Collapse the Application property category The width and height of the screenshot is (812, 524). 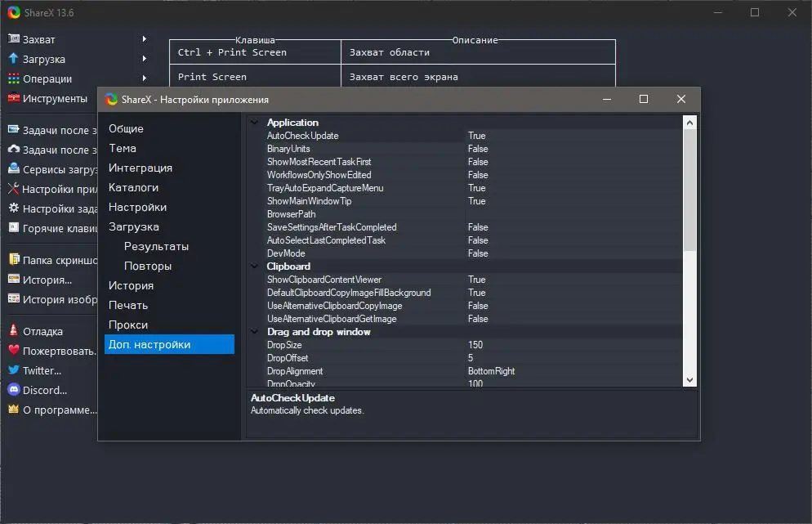coord(254,123)
